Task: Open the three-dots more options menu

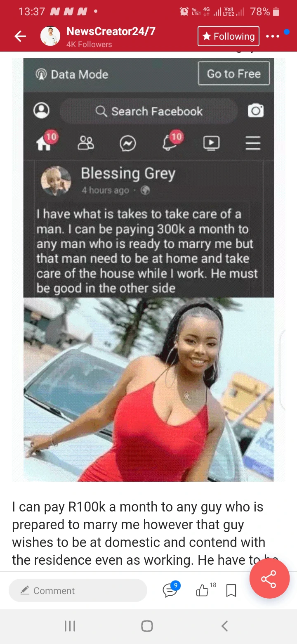Action: 273,36
